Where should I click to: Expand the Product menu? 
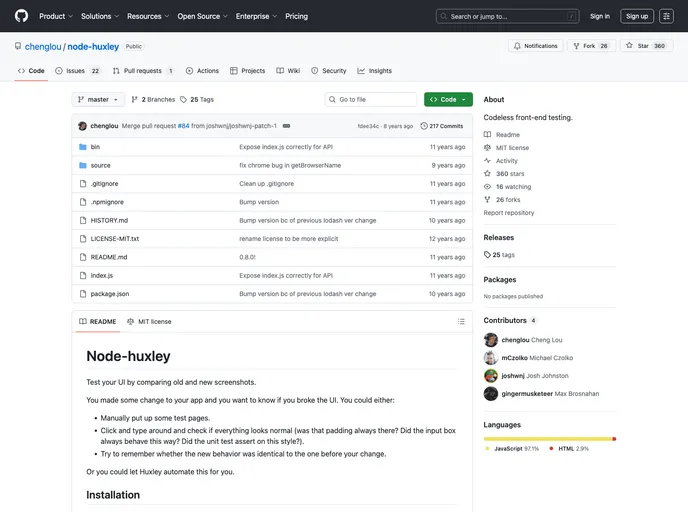coord(55,16)
